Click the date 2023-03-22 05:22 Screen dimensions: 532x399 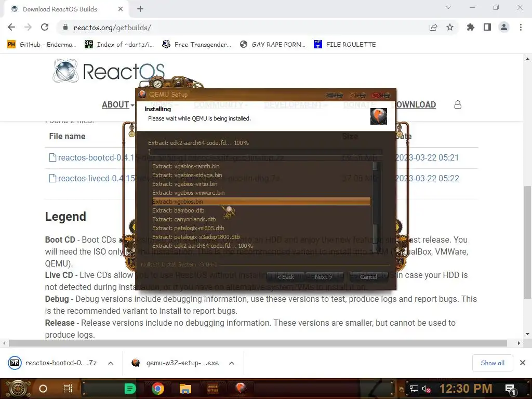(428, 178)
